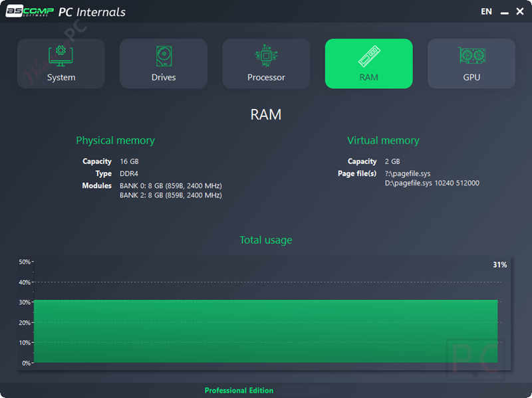Click the Virtual memory heading
This screenshot has height=398, width=532.
383,140
